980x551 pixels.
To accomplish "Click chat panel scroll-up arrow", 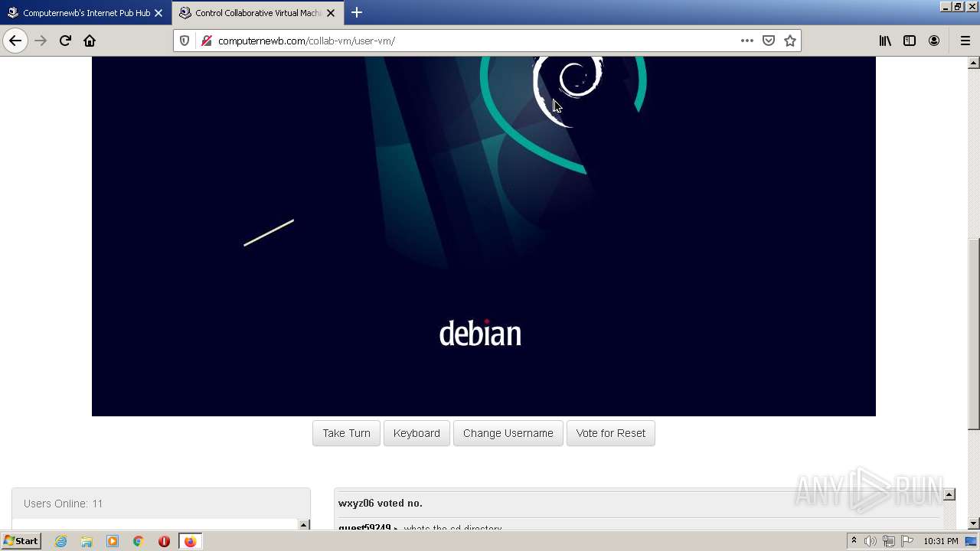I will click(x=949, y=495).
